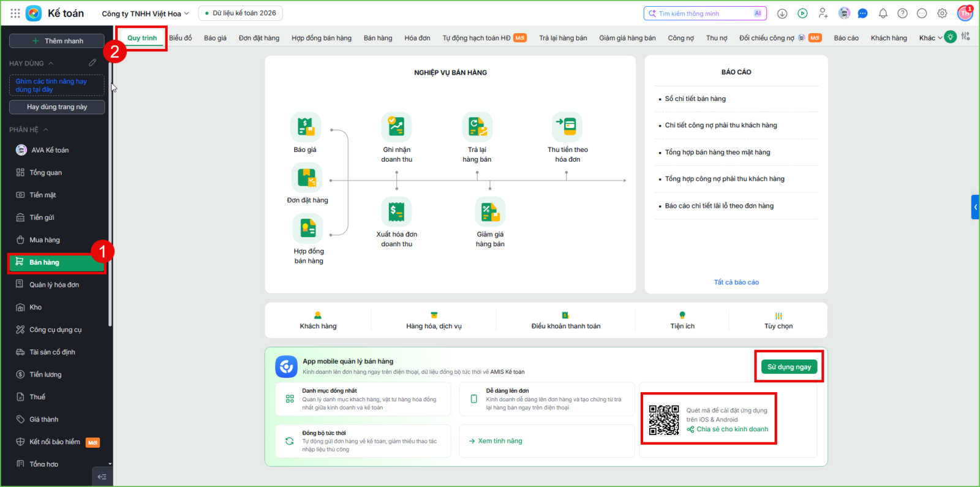Click the Hợp đồng bán hàng workflow icon
Screen dimensions: 980x487
[x=308, y=228]
